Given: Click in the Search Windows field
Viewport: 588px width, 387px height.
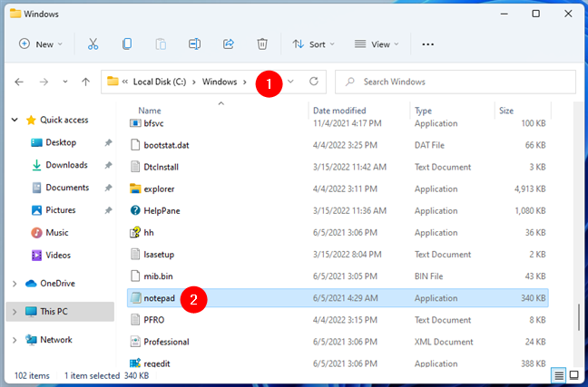Looking at the screenshot, I should click(456, 82).
